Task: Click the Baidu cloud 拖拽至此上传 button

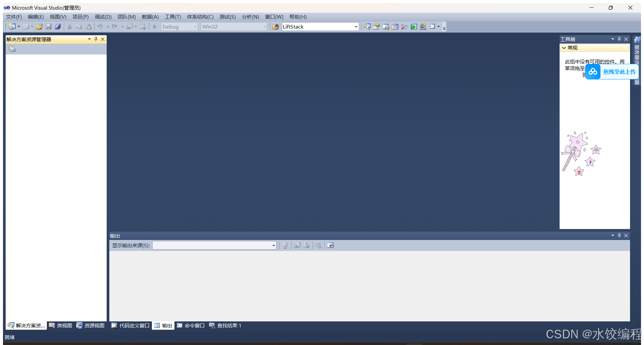Action: (612, 72)
